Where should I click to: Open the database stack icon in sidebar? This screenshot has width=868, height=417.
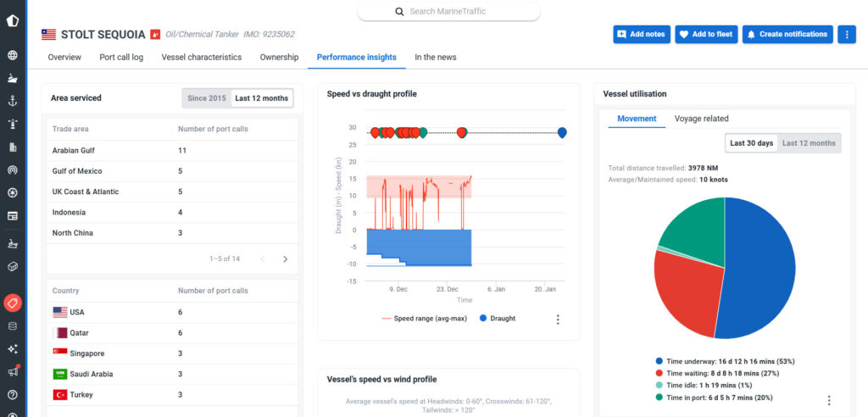[x=12, y=326]
